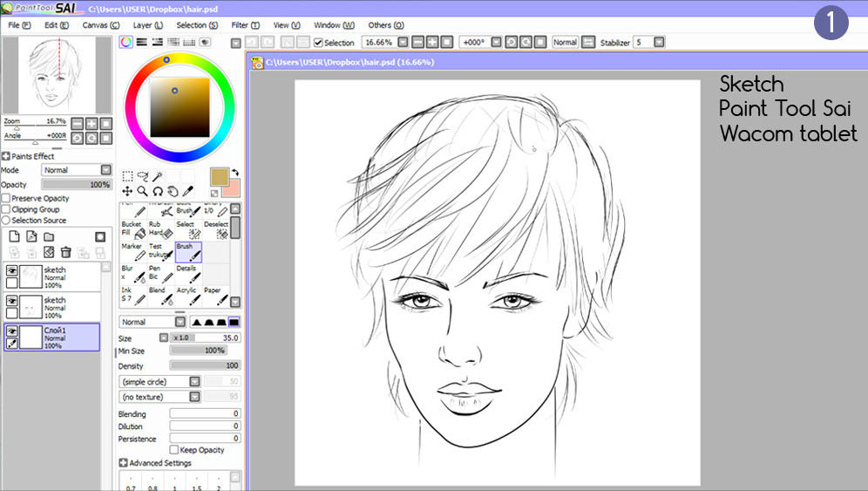Viewport: 868px width, 491px height.
Task: Create a new layer folder
Action: (x=49, y=236)
